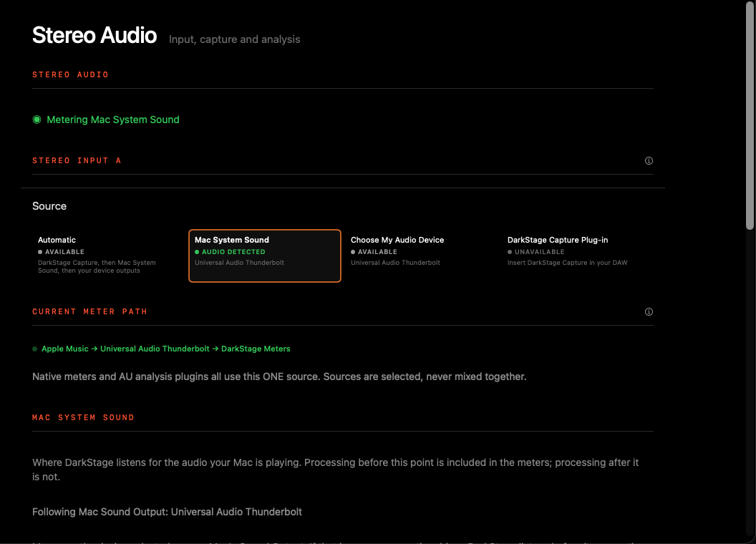The height and width of the screenshot is (544, 756).
Task: Choose the Choose My Audio Device source
Action: click(421, 256)
